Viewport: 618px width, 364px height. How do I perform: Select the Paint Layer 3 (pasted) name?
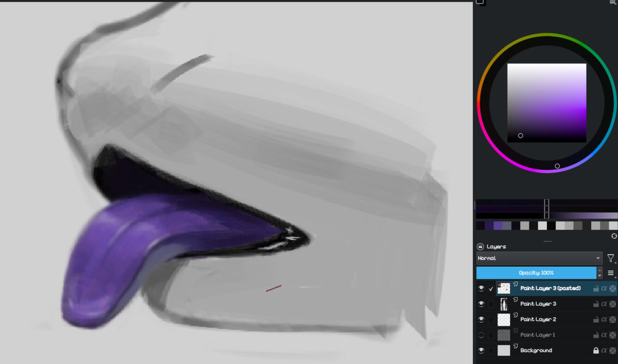[551, 288]
